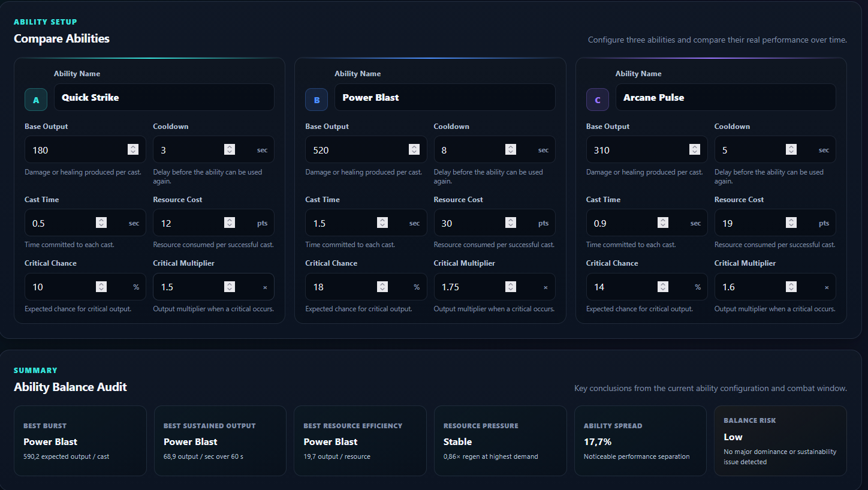Click the A badge next to Quick Strike
Viewport: 868px width, 490px height.
pyautogui.click(x=36, y=100)
